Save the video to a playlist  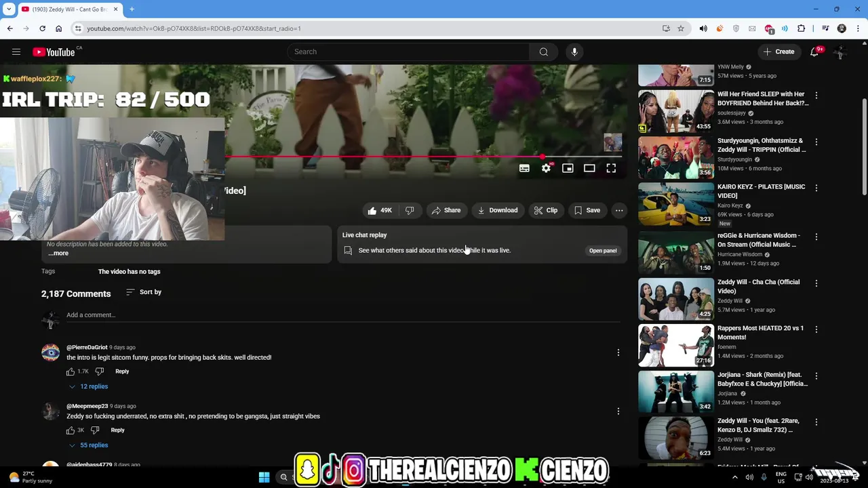point(587,210)
